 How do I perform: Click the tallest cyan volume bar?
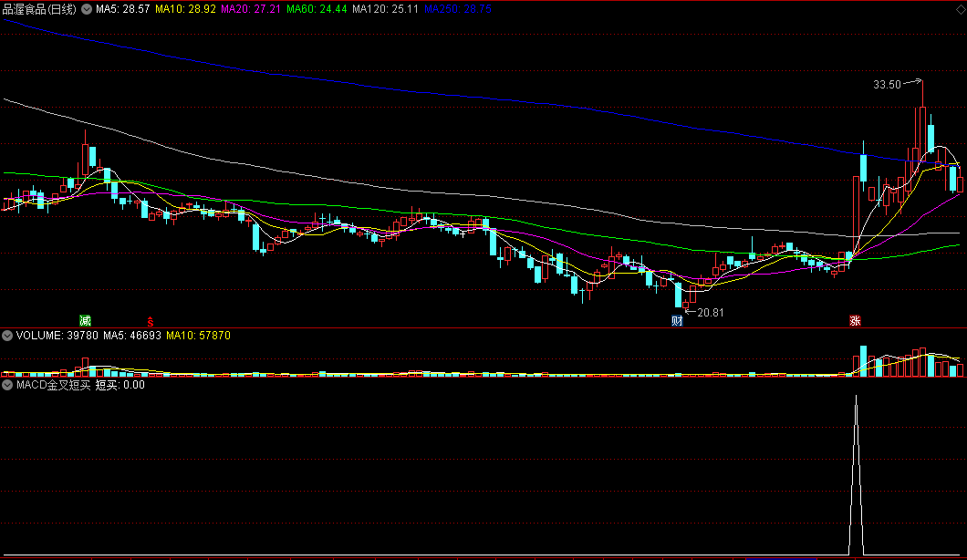[x=863, y=361]
